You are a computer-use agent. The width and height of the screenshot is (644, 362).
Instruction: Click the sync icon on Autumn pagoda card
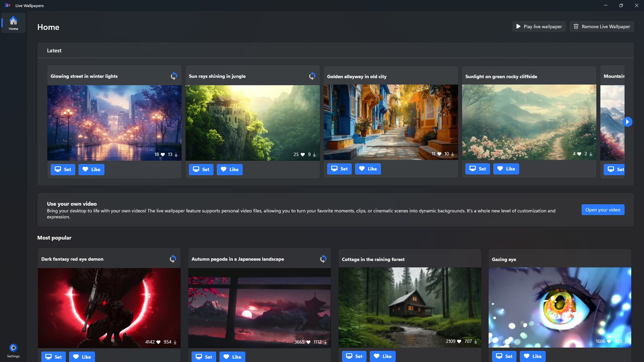(x=323, y=259)
